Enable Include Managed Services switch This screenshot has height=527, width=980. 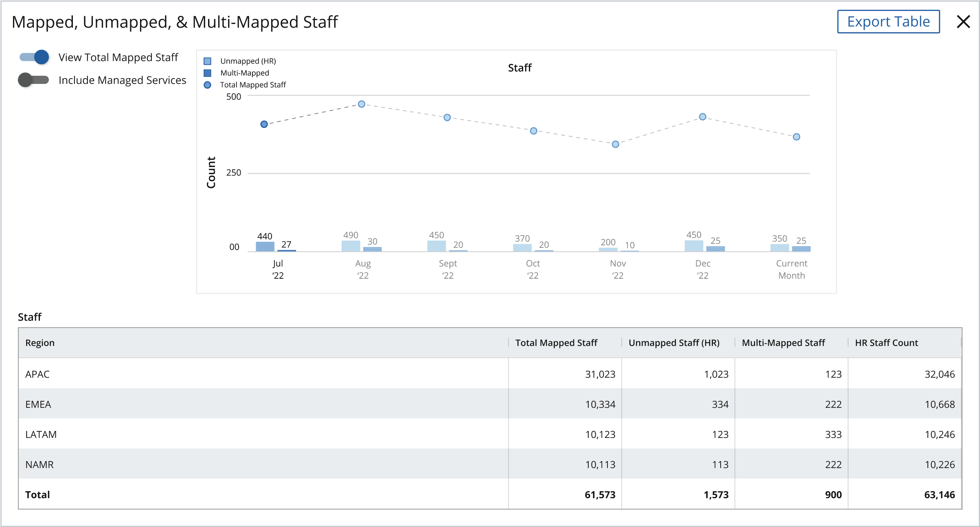(33, 80)
